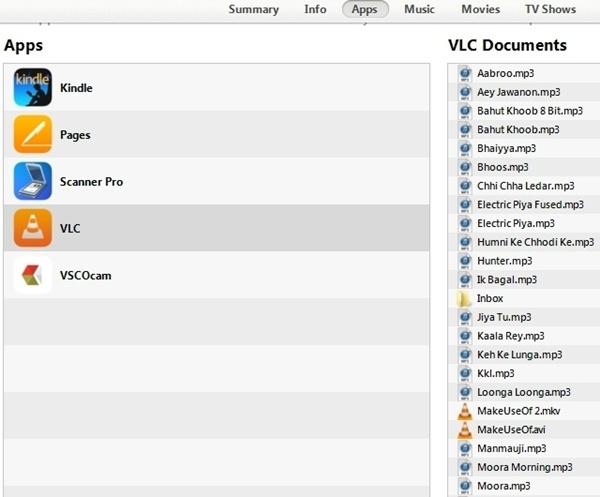600x497 pixels.
Task: Go to the Music tab
Action: click(x=419, y=9)
